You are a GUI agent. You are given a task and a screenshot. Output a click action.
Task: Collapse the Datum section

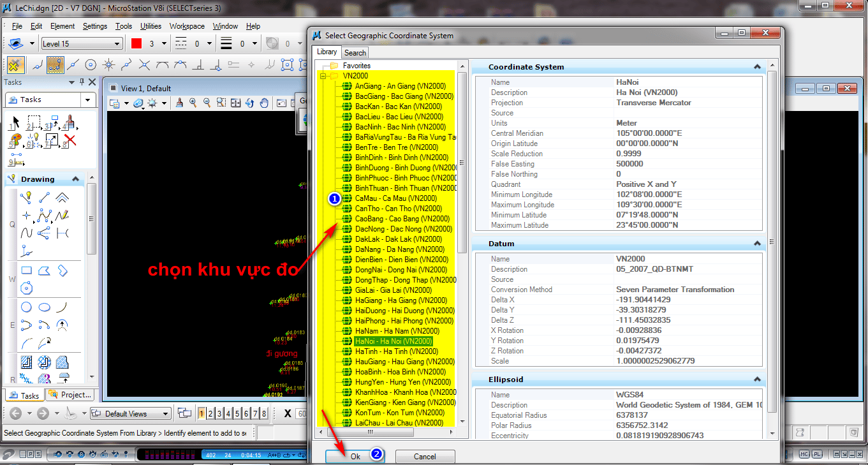pos(757,244)
